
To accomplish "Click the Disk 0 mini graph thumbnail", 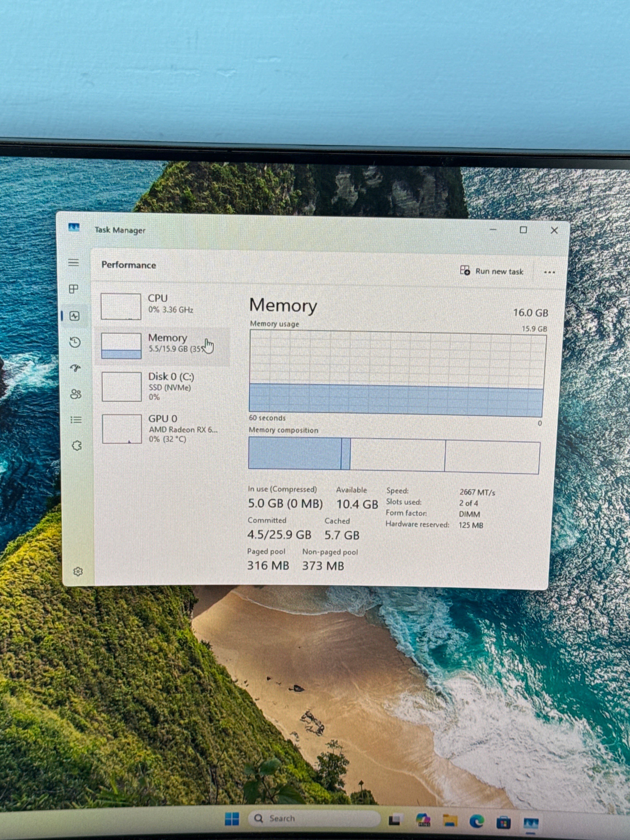I will click(x=121, y=387).
